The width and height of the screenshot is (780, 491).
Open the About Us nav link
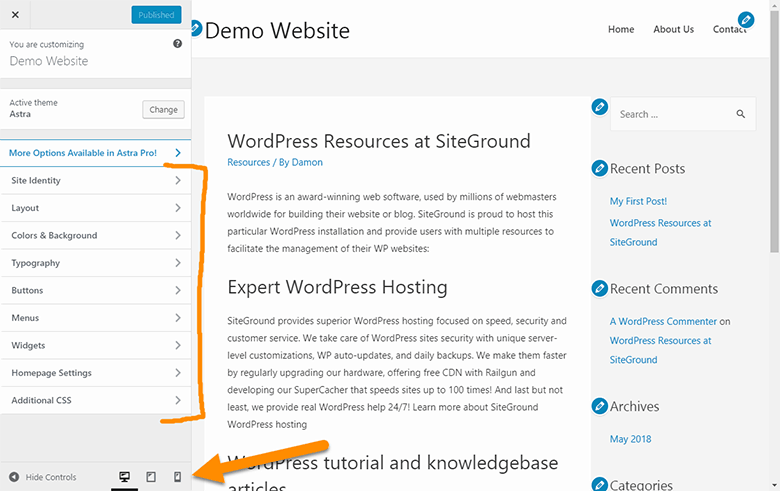pos(674,29)
